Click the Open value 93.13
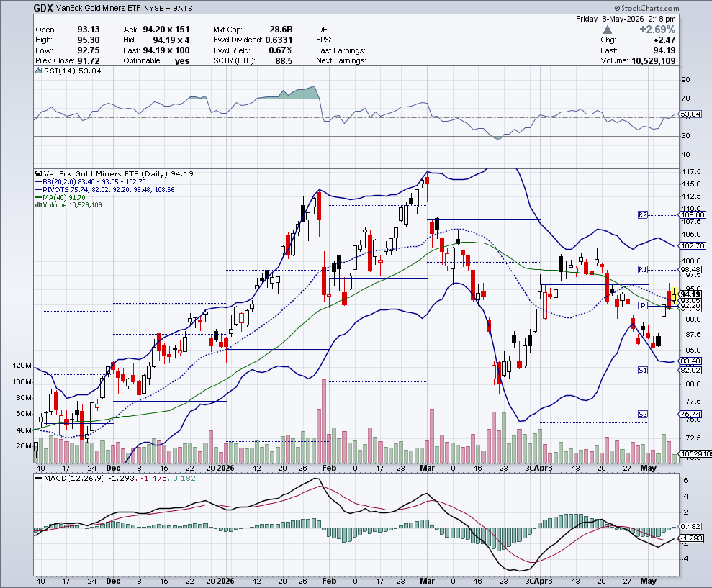 pyautogui.click(x=88, y=30)
